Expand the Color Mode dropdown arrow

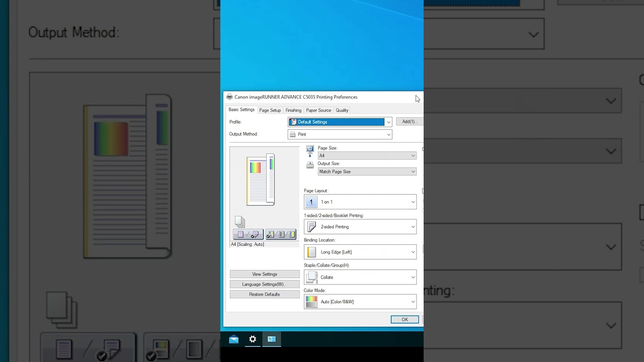pos(413,302)
